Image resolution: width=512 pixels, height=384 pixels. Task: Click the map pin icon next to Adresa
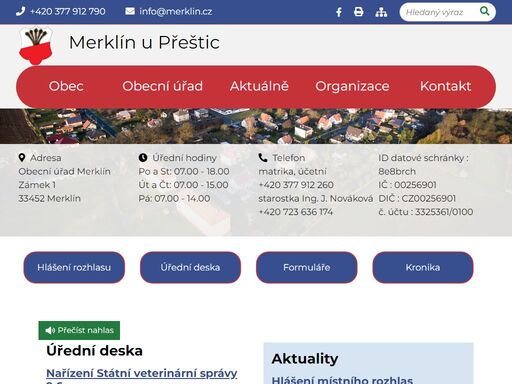click(22, 158)
